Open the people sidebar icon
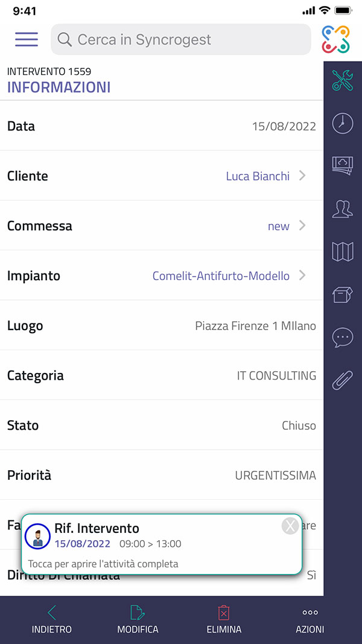Image resolution: width=362 pixels, height=644 pixels. tap(343, 208)
